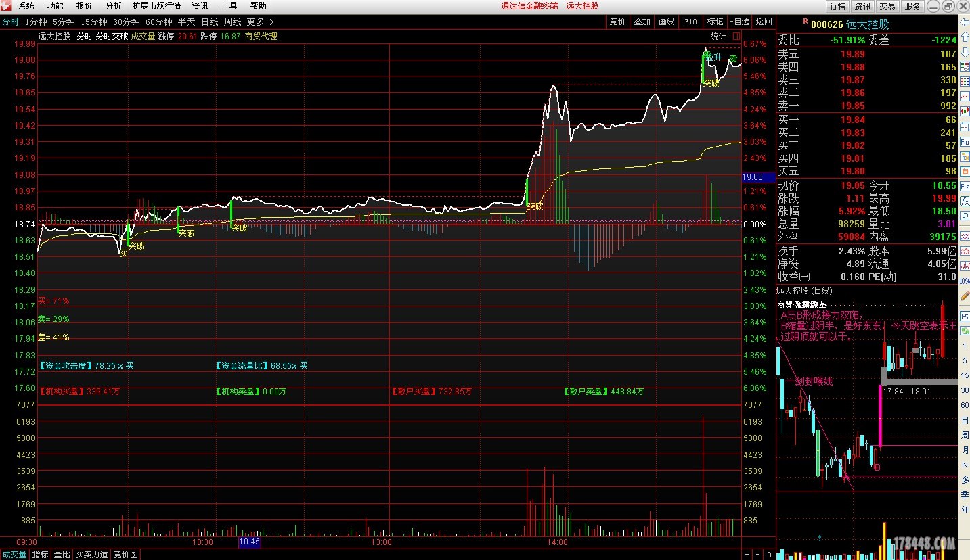Switch to 半天 chart period
This screenshot has height=560, width=970.
click(186, 22)
